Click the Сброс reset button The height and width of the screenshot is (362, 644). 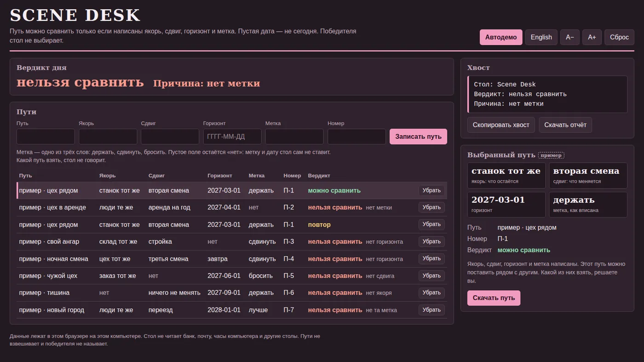click(619, 37)
